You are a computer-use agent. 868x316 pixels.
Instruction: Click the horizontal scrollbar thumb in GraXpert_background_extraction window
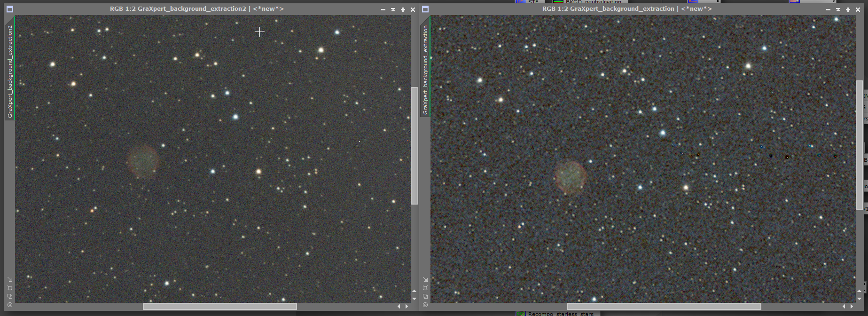(664, 306)
